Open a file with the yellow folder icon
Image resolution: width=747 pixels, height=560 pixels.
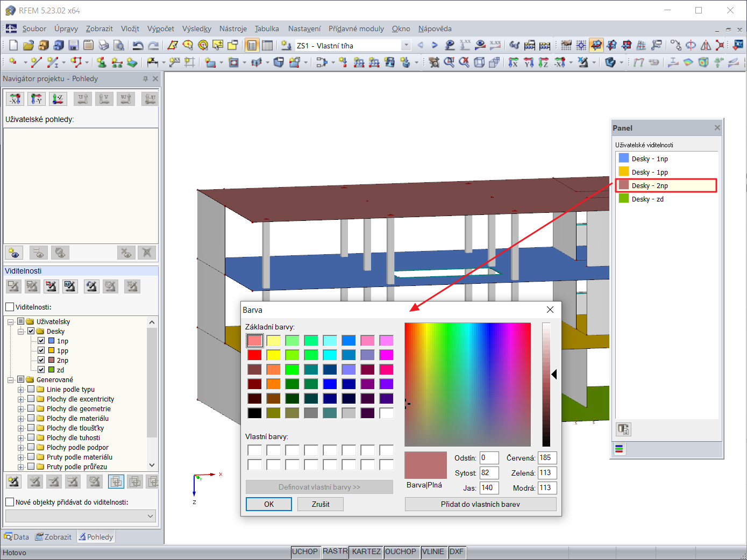tap(29, 45)
